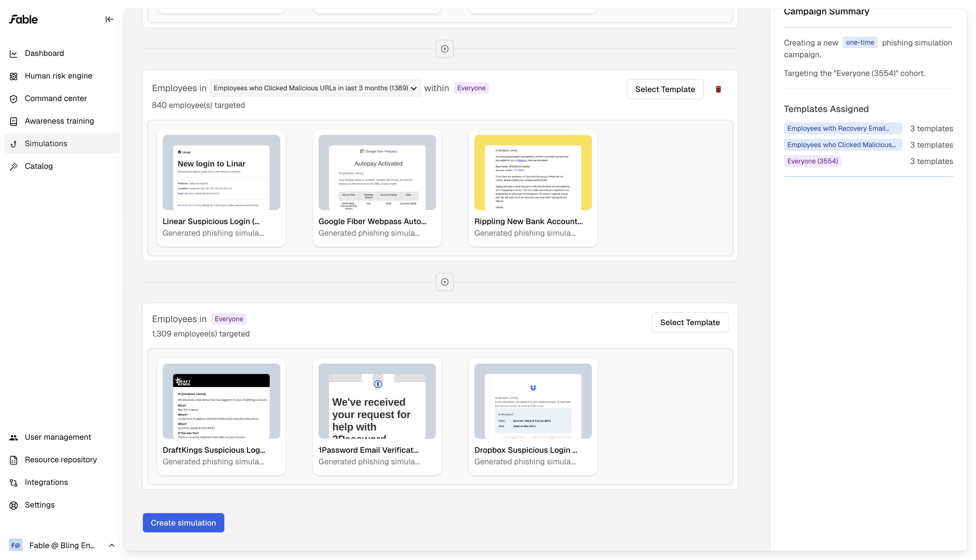Add a cohort group above the Malicious URLs section
This screenshot has height=560, width=976.
[x=444, y=49]
